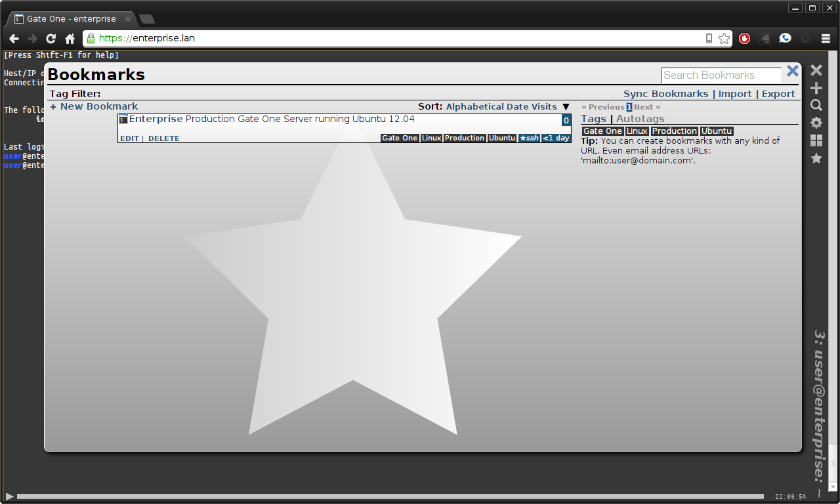This screenshot has width=840, height=504.
Task: Open the browser hamburger menu
Action: (x=826, y=38)
